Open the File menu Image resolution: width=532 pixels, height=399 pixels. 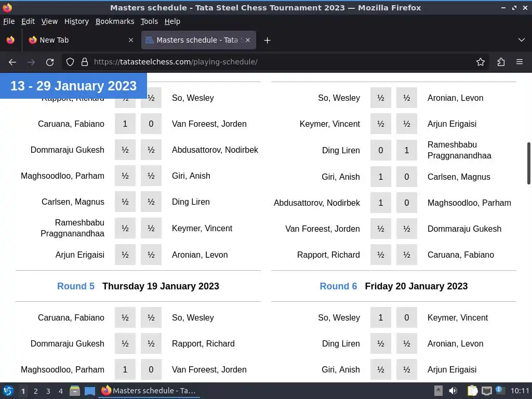click(9, 21)
